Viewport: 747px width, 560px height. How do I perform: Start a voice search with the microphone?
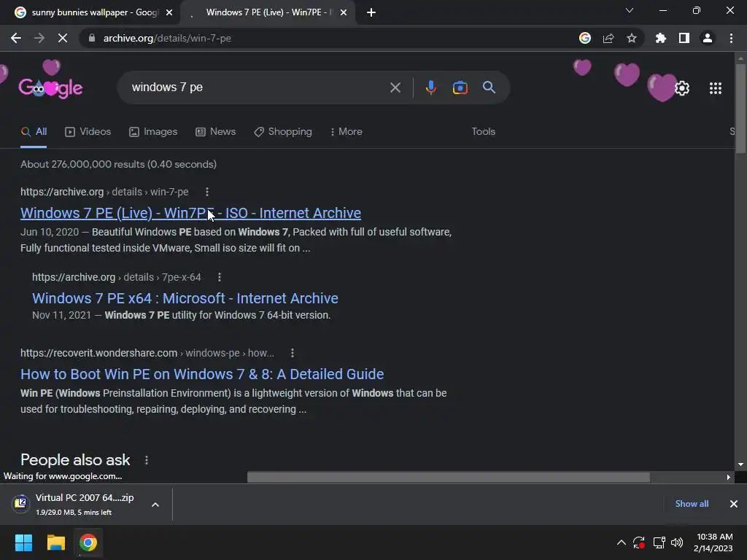(x=430, y=87)
